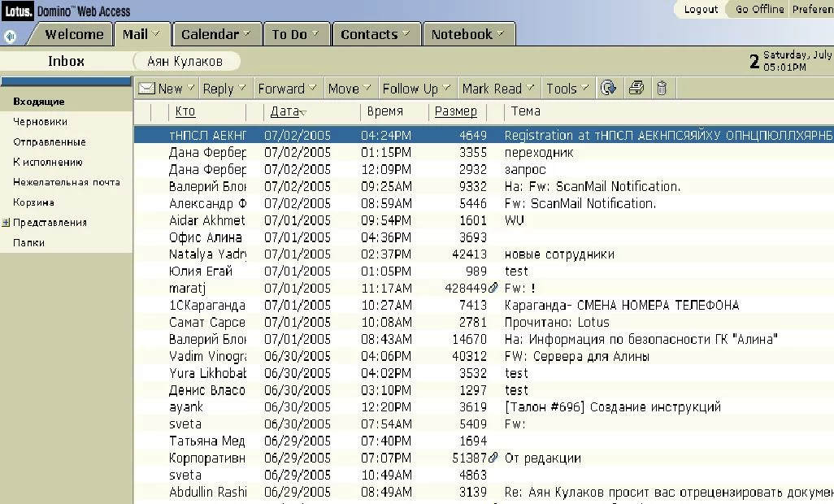Click the paperclip icon on the maratj message
Screen dimensions: 834x504
point(493,289)
